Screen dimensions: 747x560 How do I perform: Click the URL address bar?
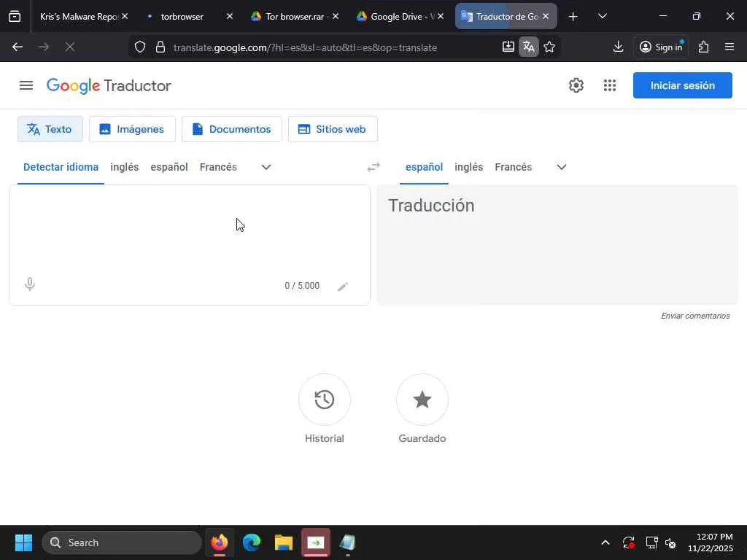pos(305,47)
